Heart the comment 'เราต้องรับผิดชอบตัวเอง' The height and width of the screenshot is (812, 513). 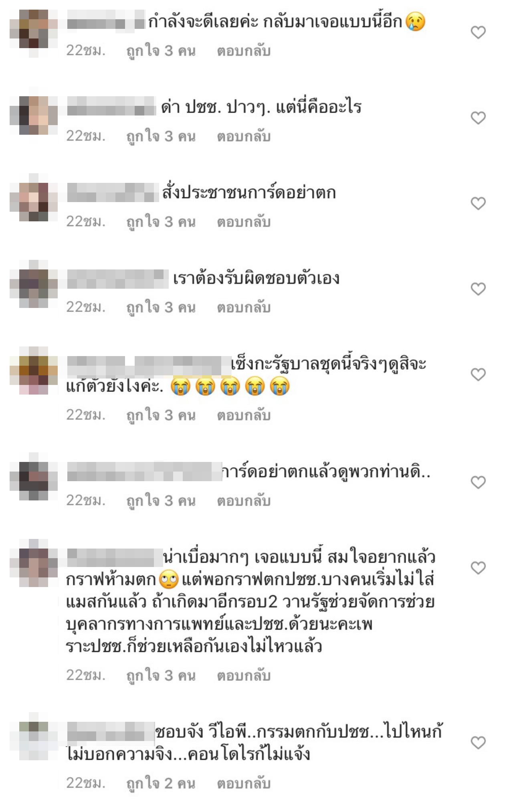coord(478,289)
